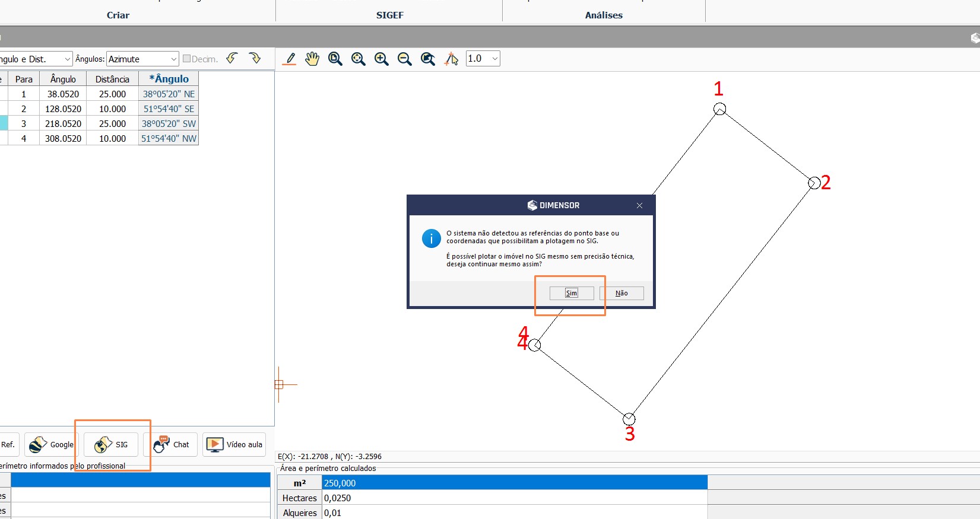Click the Hectares value 0,0250
980x519 pixels.
515,498
